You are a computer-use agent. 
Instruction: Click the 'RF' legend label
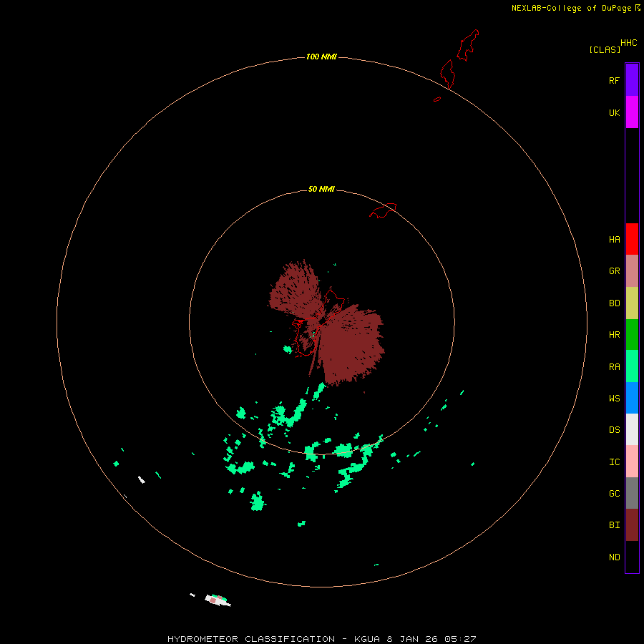(x=614, y=80)
